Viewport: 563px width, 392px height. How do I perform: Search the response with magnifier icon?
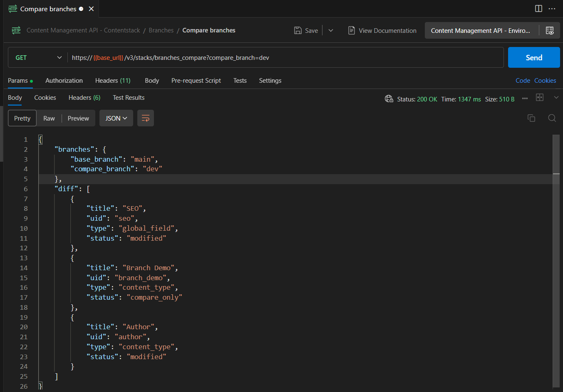point(552,118)
